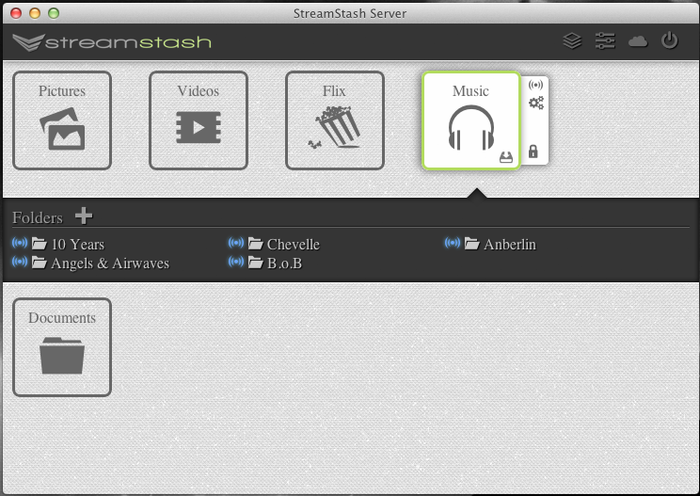Click the power icon in header

tap(670, 41)
